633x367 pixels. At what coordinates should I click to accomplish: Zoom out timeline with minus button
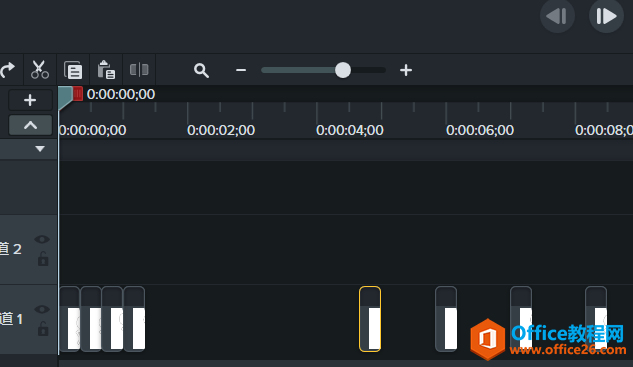click(241, 70)
